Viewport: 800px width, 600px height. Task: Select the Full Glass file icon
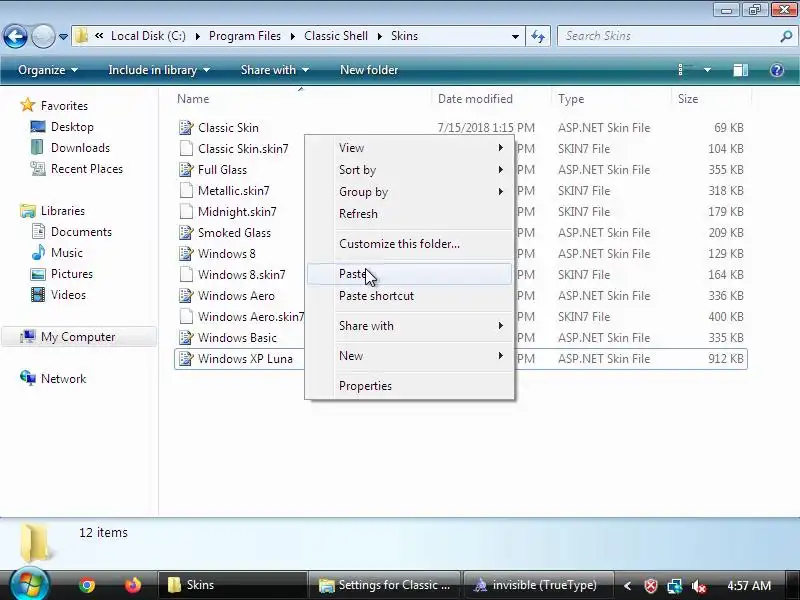coord(186,169)
